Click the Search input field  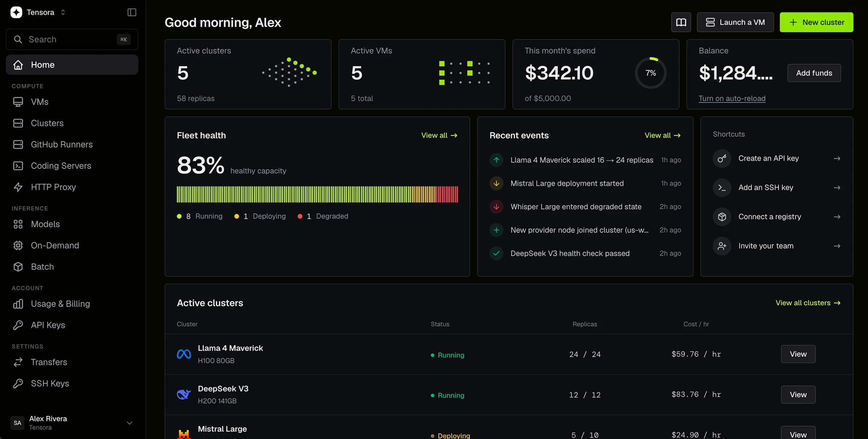[x=72, y=39]
